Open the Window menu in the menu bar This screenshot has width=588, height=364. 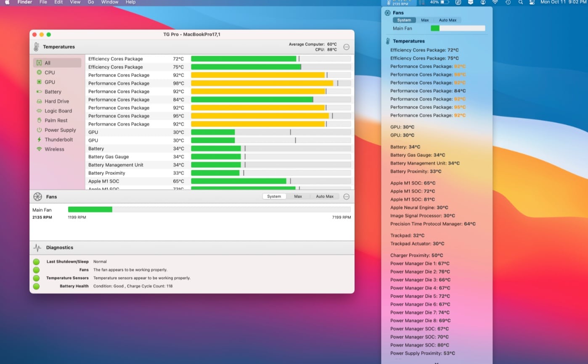110,2
